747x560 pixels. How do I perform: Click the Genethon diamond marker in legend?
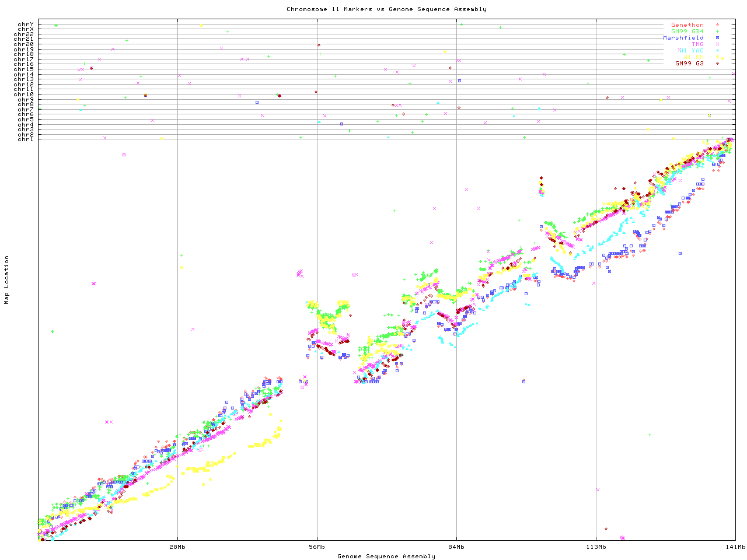(x=717, y=25)
